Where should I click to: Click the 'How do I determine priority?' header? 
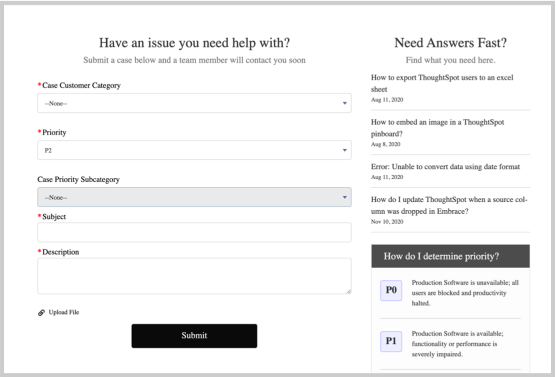point(450,256)
